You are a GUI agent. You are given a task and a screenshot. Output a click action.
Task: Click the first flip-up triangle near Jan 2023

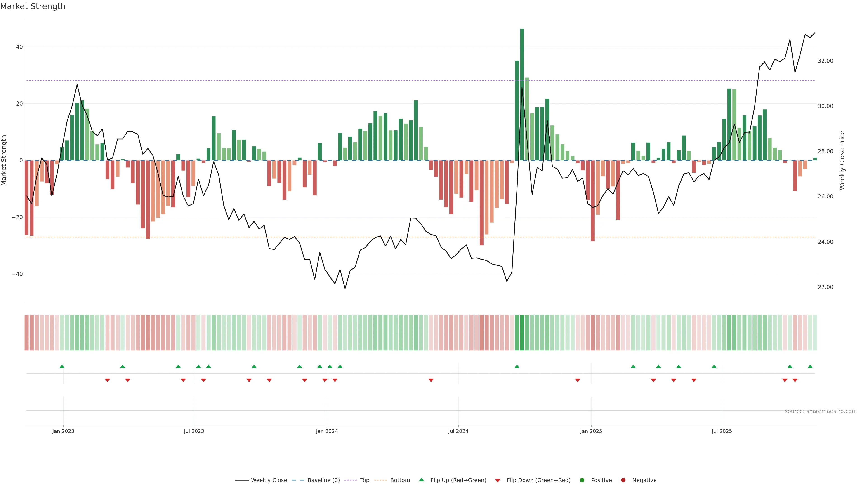[62, 366]
